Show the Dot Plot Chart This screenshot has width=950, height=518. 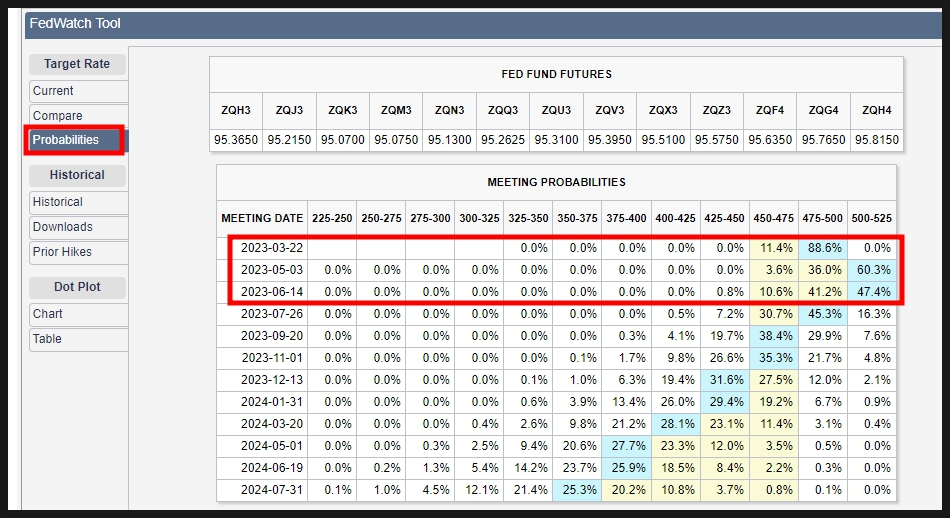[x=78, y=314]
